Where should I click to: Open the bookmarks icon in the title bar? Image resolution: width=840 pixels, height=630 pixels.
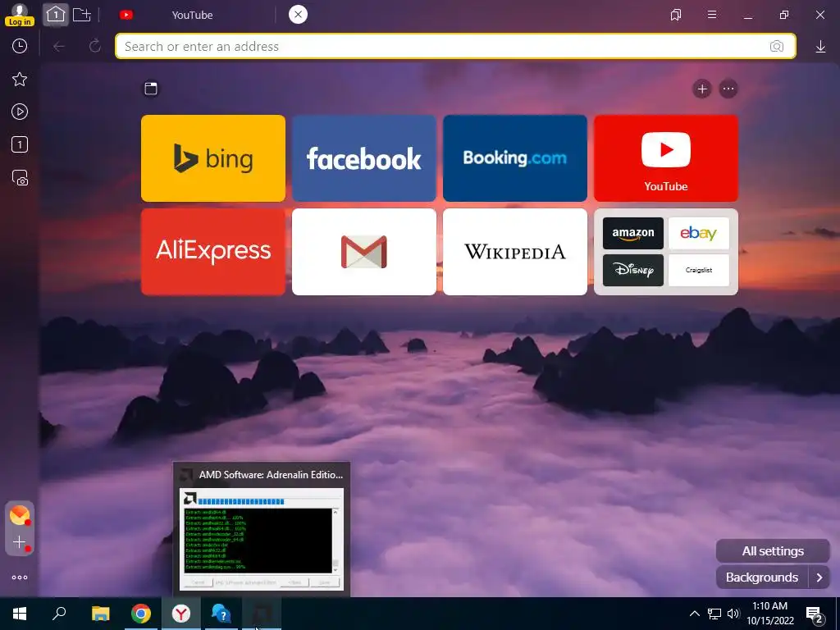coord(676,15)
